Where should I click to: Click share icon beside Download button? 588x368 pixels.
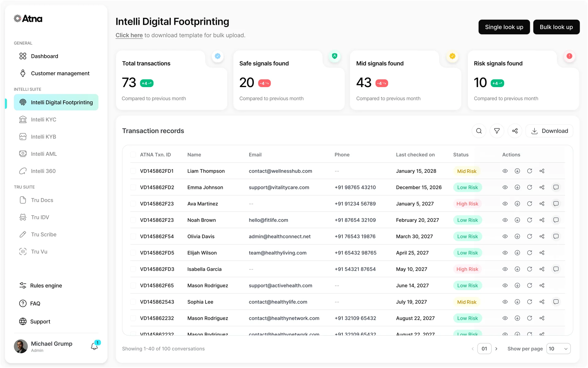coord(515,131)
